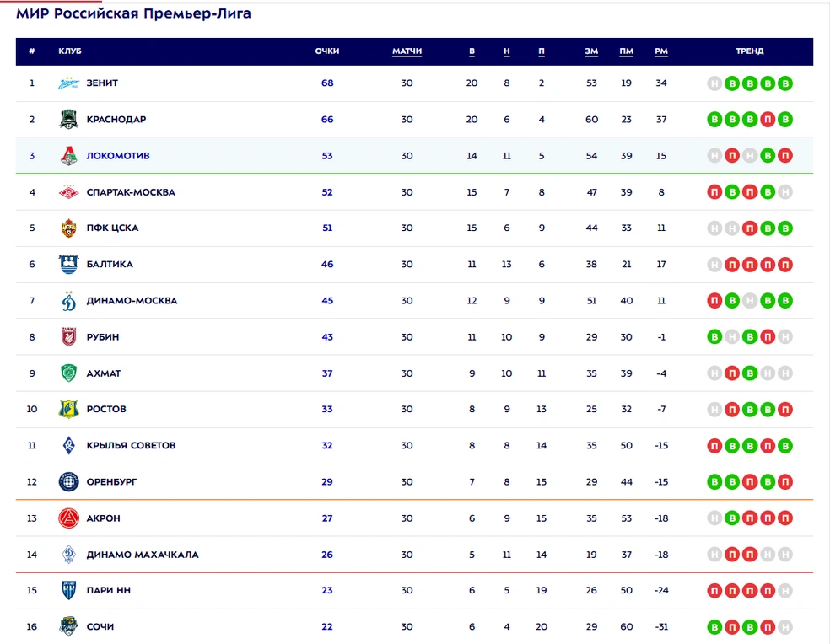Click the Rubin club logo
The height and width of the screenshot is (644, 830).
pos(69,336)
